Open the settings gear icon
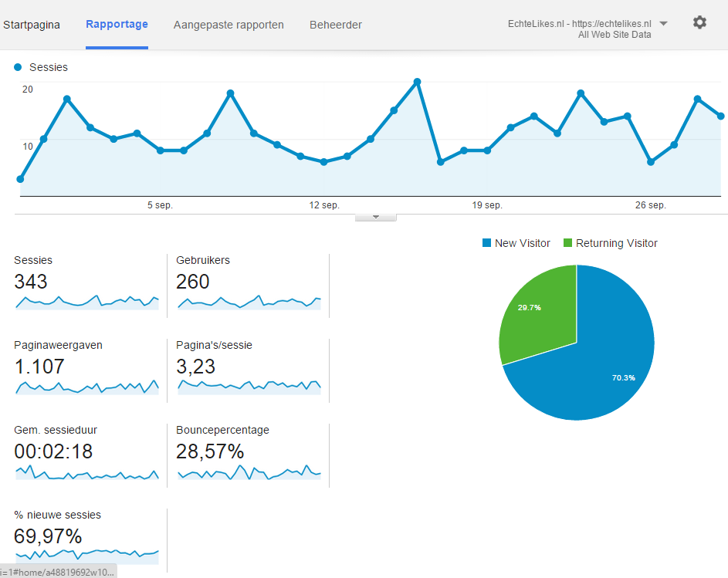This screenshot has width=728, height=578. coord(699,22)
